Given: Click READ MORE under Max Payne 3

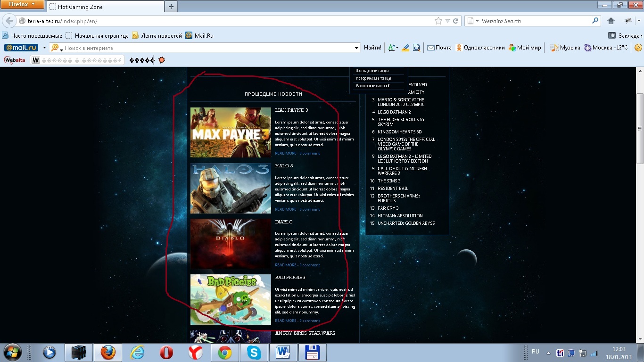Looking at the screenshot, I should pos(286,153).
